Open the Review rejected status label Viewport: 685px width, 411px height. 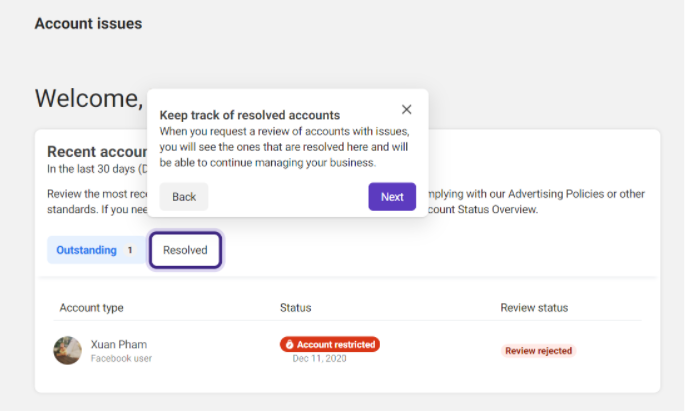pos(538,351)
